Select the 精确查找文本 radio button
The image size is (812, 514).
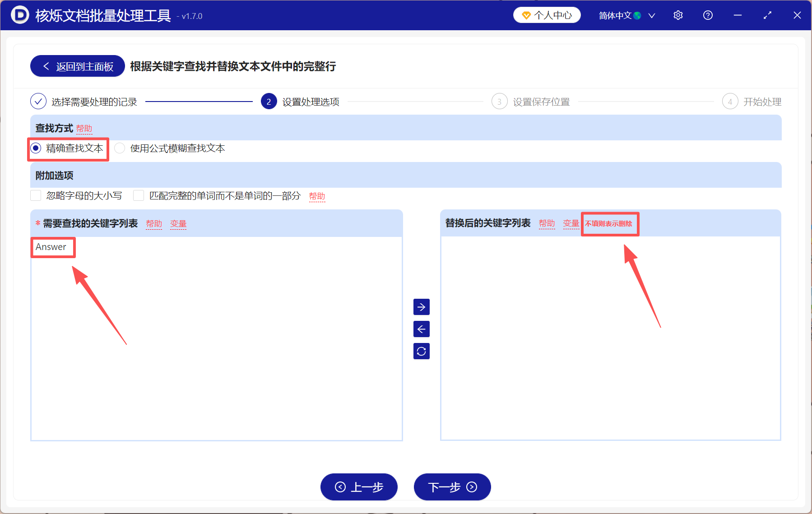point(35,148)
